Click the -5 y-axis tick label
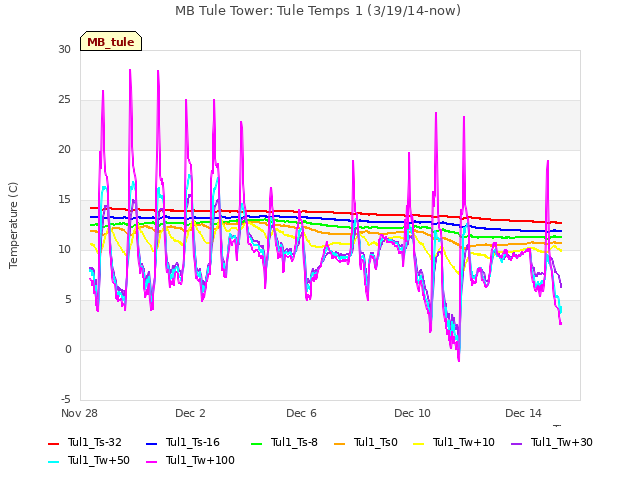 pyautogui.click(x=66, y=400)
